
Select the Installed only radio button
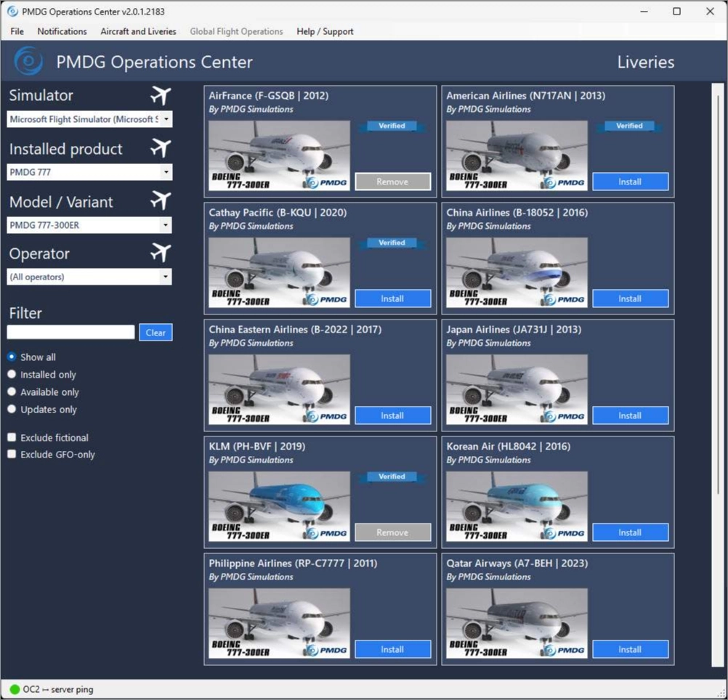coord(12,375)
